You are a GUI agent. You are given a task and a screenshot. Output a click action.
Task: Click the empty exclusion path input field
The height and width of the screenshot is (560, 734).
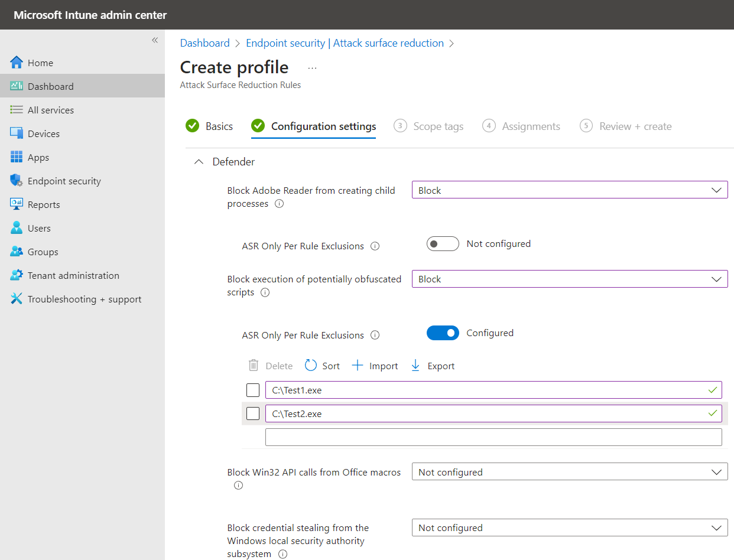point(493,437)
